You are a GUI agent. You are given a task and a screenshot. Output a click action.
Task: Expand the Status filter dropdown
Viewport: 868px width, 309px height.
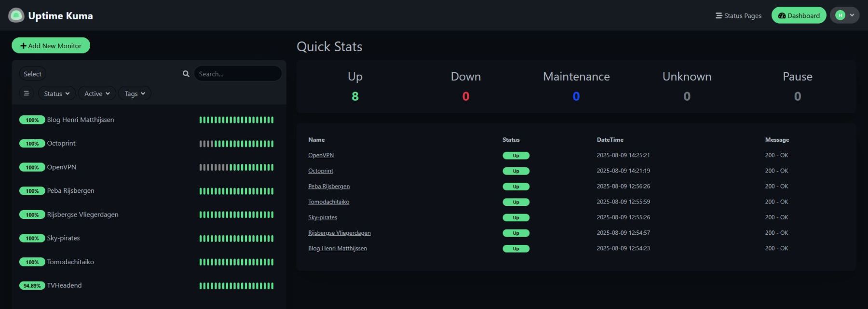coord(57,94)
